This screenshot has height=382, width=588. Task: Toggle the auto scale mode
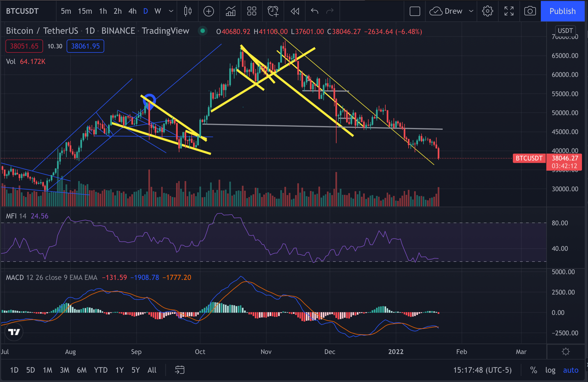pos(571,370)
